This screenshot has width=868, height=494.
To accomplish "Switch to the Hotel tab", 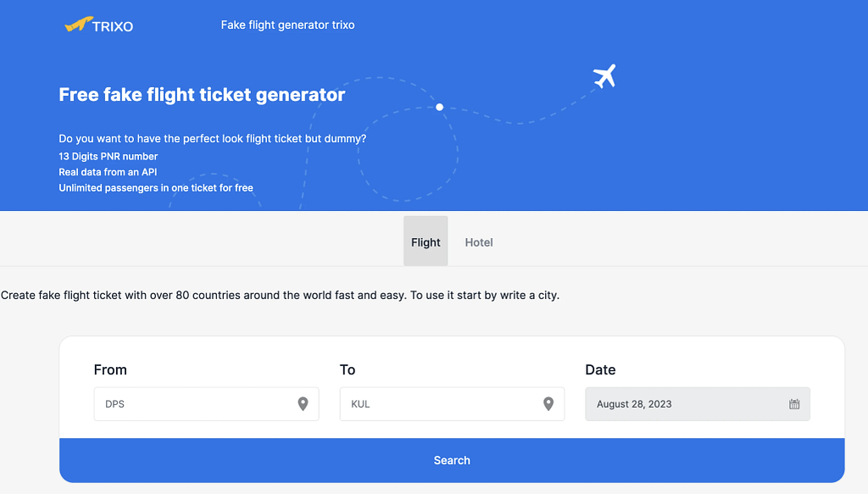I will 478,241.
